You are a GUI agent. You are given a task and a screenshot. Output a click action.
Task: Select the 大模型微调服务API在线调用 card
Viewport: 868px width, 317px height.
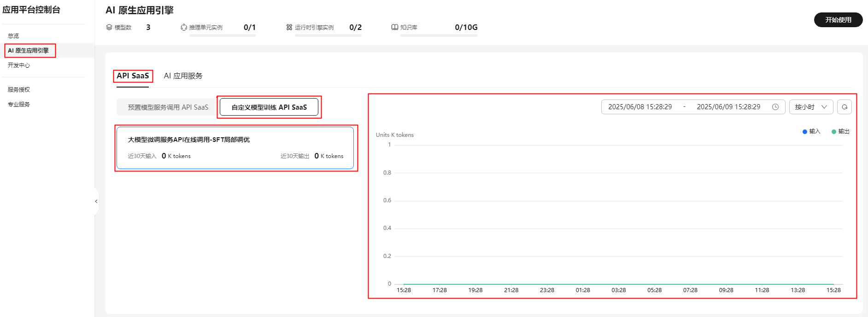235,148
